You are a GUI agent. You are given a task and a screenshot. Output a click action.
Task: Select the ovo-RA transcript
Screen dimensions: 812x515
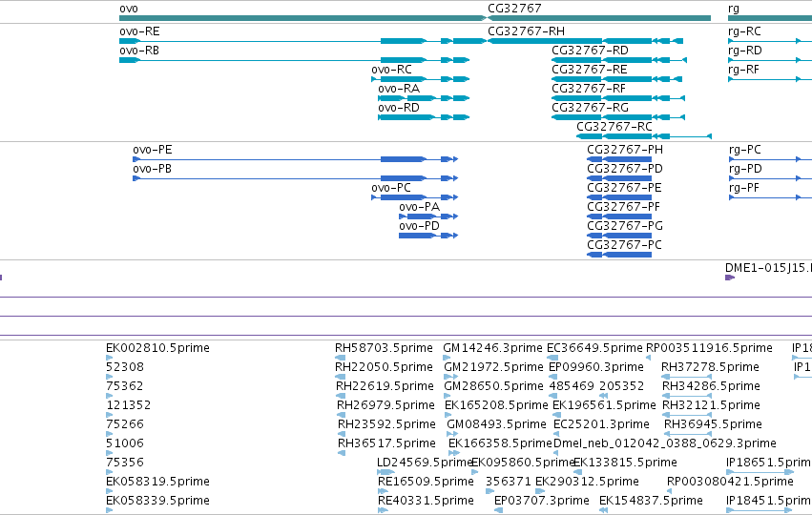point(424,98)
